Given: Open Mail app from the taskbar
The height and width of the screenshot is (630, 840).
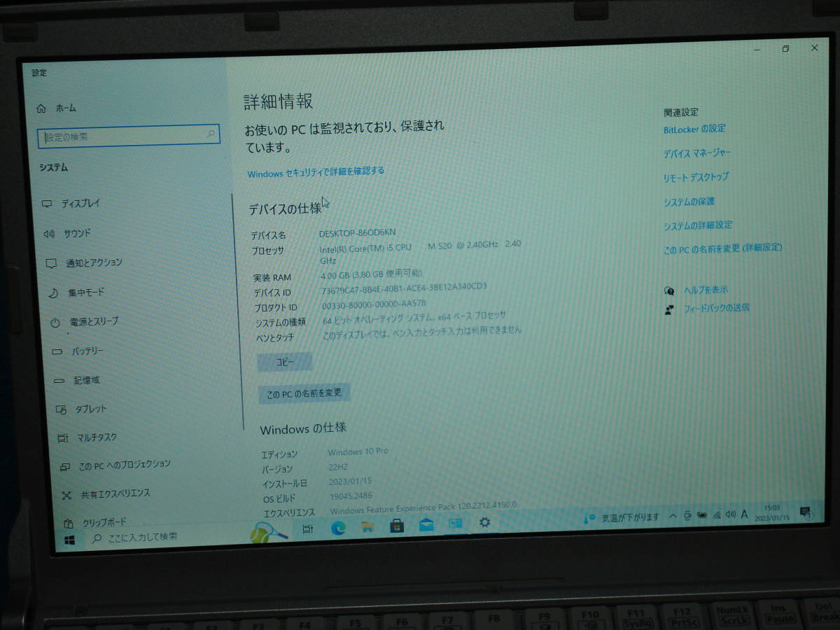Looking at the screenshot, I should click(x=426, y=524).
